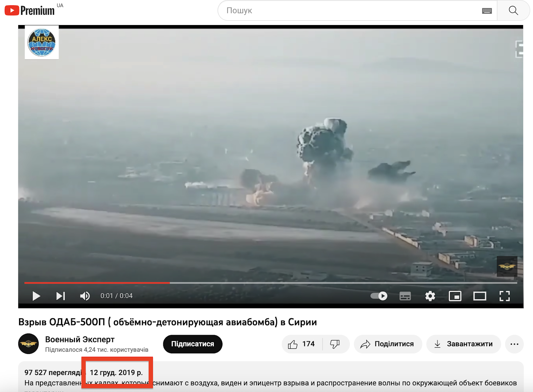Click the video title Взрыв ОДАБ-500П

[168, 322]
